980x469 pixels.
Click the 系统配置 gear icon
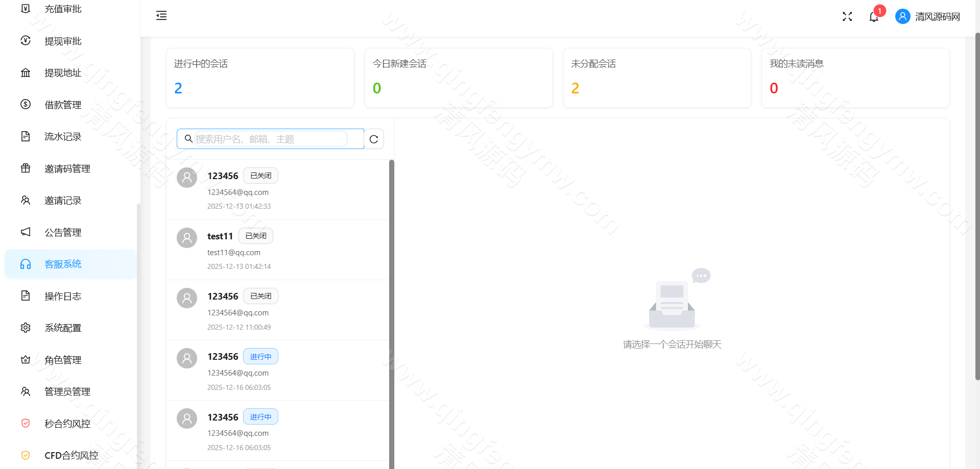pos(26,328)
